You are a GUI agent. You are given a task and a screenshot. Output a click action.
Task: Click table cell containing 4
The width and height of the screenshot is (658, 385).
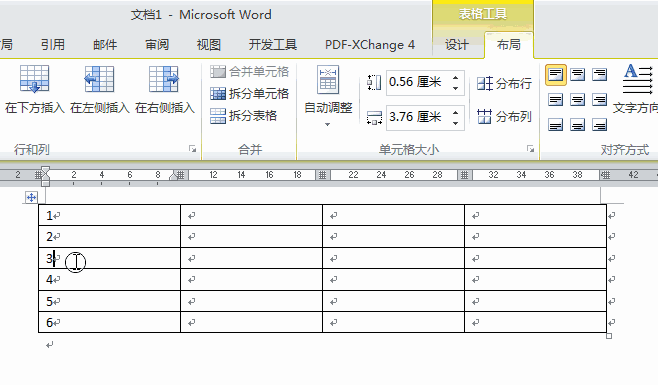(109, 280)
